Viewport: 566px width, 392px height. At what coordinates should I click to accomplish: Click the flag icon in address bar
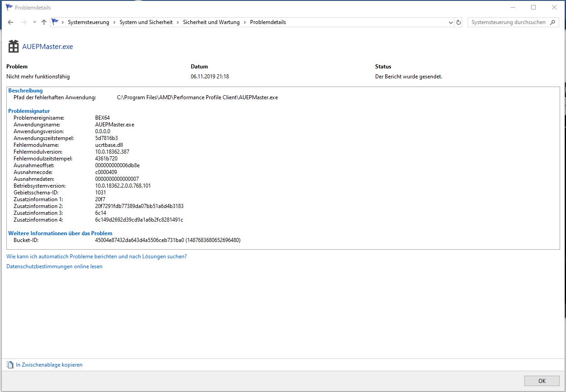point(55,22)
